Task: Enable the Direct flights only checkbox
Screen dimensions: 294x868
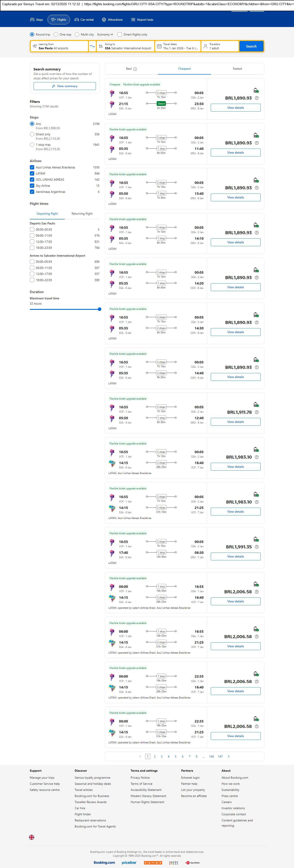Action: [120, 34]
